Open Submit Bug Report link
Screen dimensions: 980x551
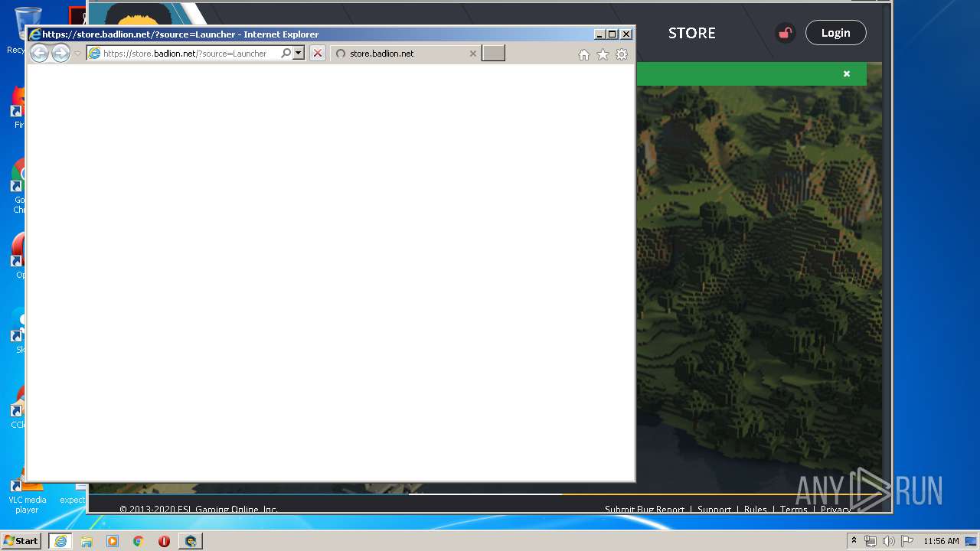point(645,510)
